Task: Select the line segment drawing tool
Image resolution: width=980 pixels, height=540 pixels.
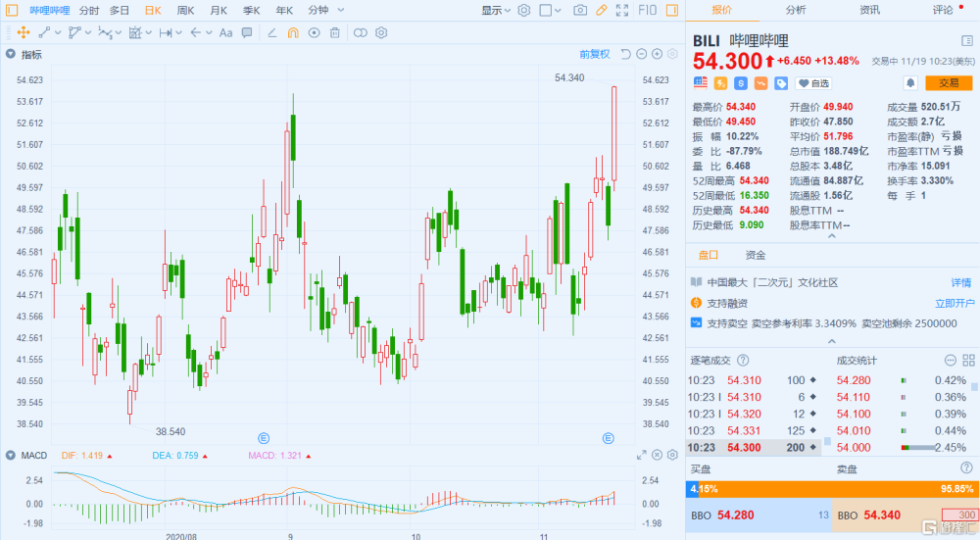Action: coord(44,32)
